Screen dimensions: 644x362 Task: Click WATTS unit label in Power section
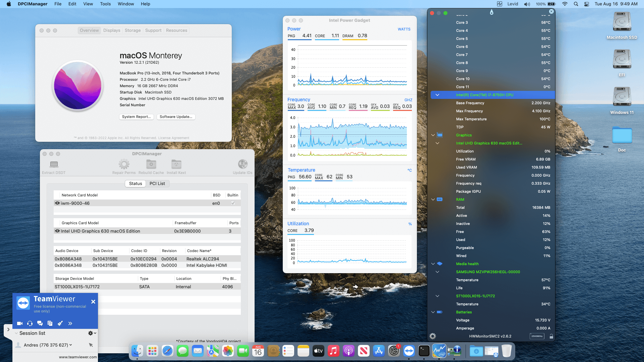tap(404, 29)
